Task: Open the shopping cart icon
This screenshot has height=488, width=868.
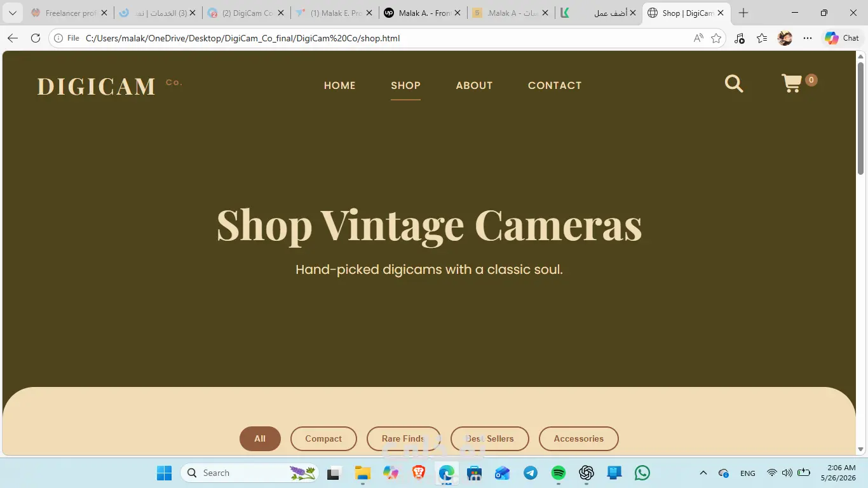Action: click(x=792, y=84)
